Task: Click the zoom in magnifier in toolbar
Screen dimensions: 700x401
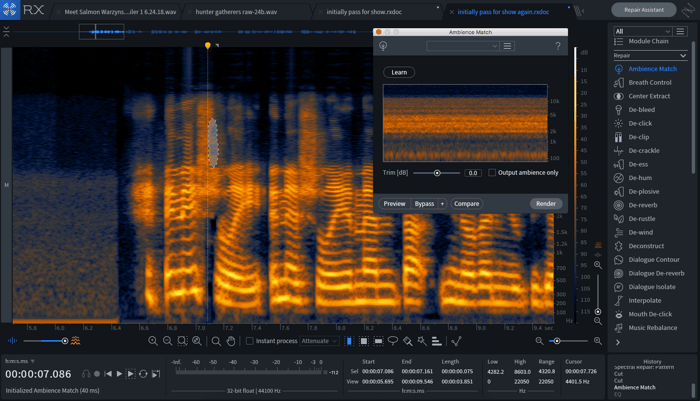Action: click(153, 341)
